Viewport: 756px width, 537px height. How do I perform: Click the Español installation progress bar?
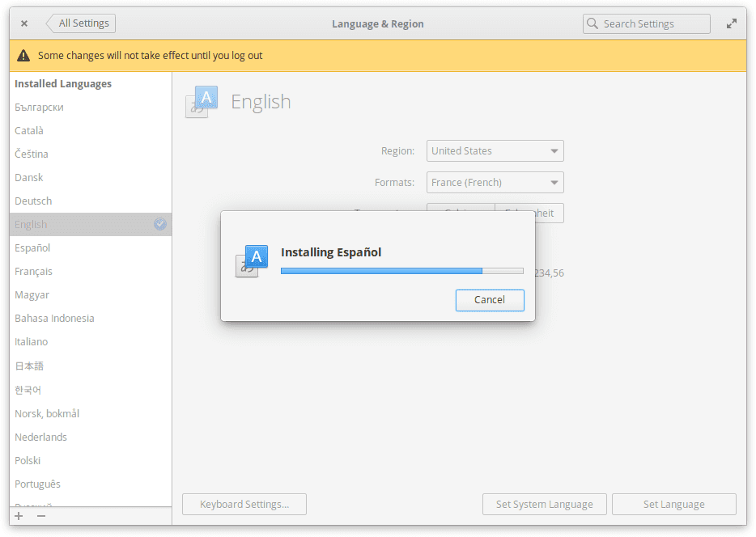(401, 271)
